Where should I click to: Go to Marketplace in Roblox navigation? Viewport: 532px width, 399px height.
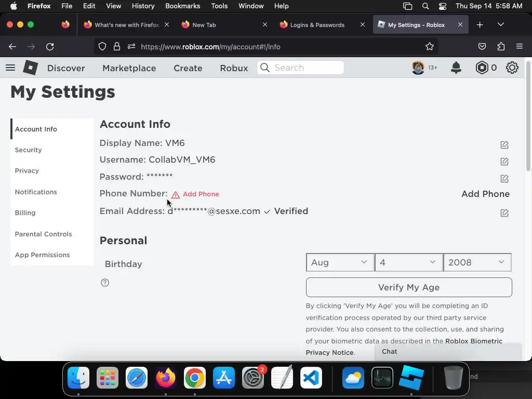tap(129, 68)
